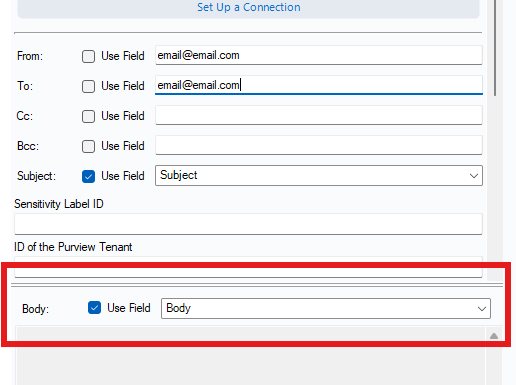Open the Body field dropdown
516x385 pixels.
coord(326,308)
